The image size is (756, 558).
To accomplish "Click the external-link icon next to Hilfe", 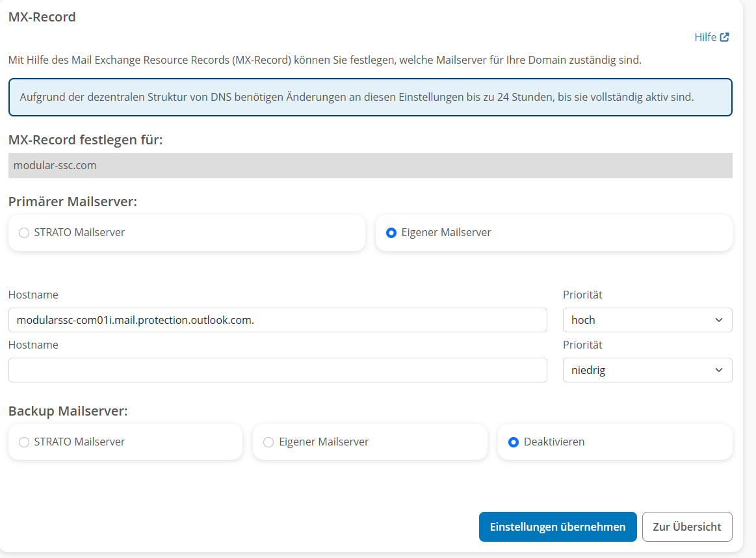I will click(x=725, y=38).
